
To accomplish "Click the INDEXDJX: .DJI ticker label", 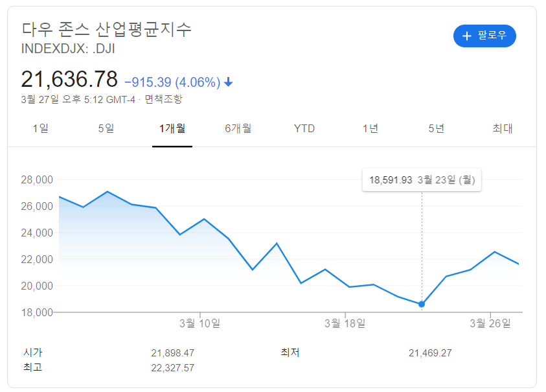I will (66, 49).
